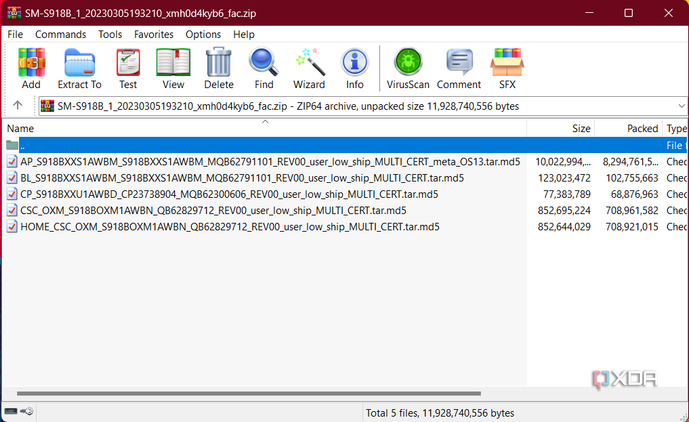Create SFX self-extracting archive

[x=507, y=69]
